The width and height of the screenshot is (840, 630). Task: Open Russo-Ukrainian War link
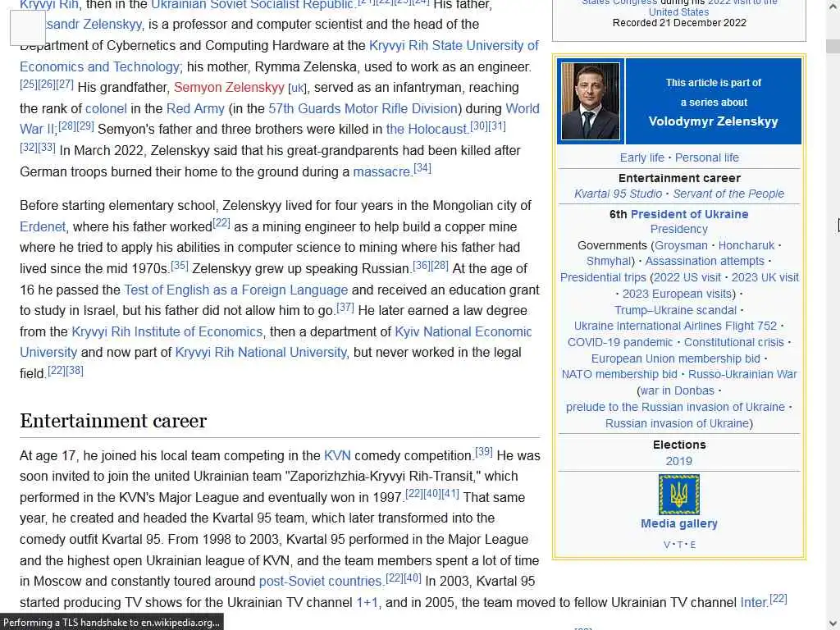742,374
